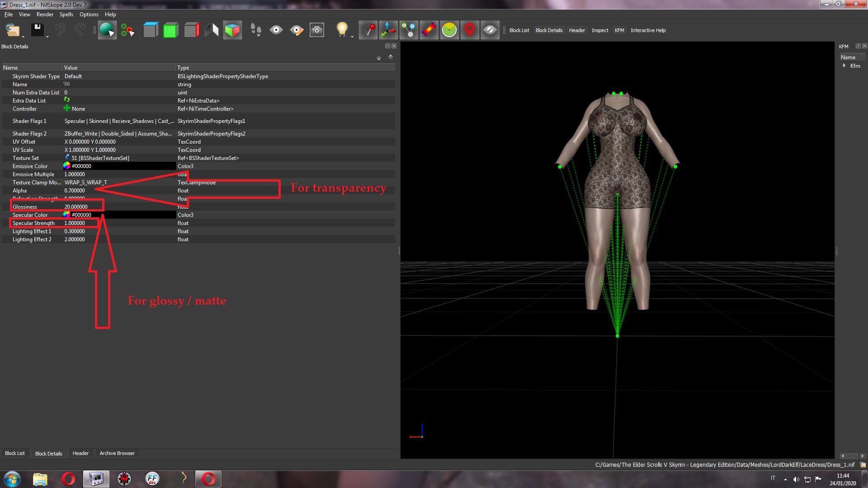Open file with the Load folder icon
868x488 pixels.
click(x=13, y=30)
